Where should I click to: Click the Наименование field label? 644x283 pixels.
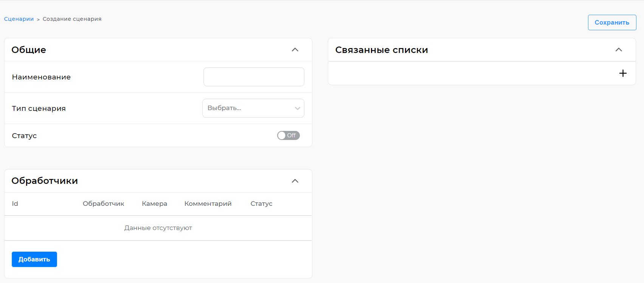41,77
